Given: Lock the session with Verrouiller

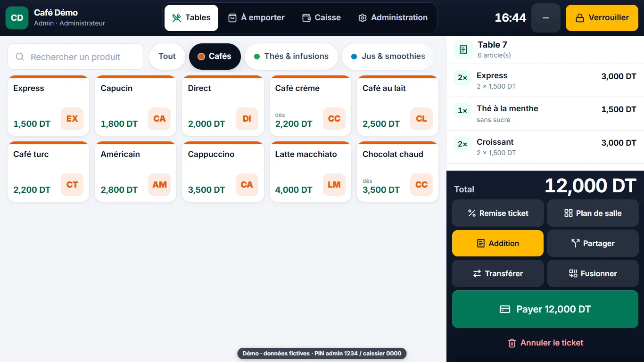Looking at the screenshot, I should pyautogui.click(x=602, y=18).
